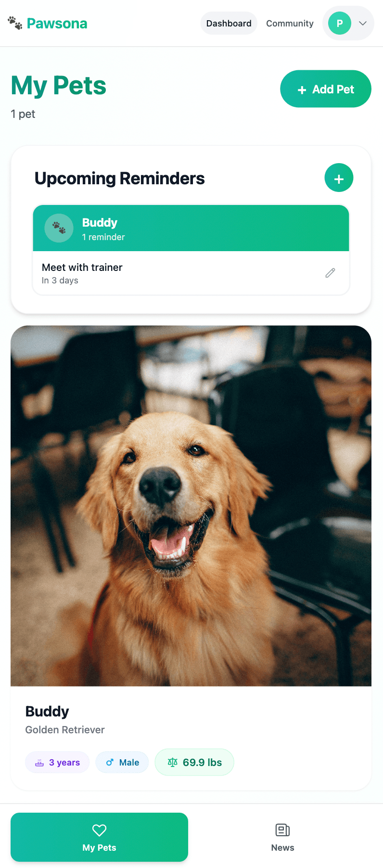Image resolution: width=383 pixels, height=868 pixels.
Task: Click the scale icon in the weight badge
Action: 173,762
